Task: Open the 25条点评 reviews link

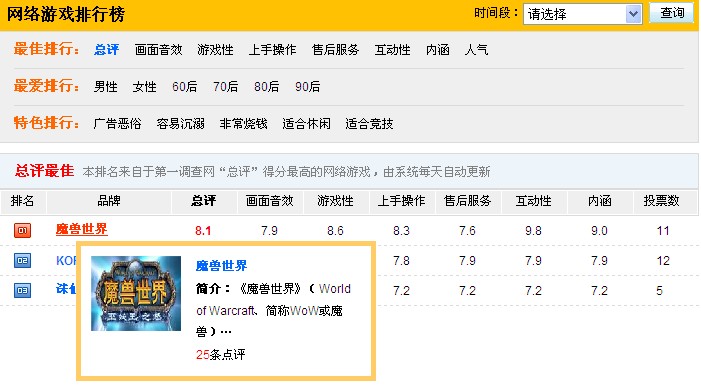Action: (220, 355)
